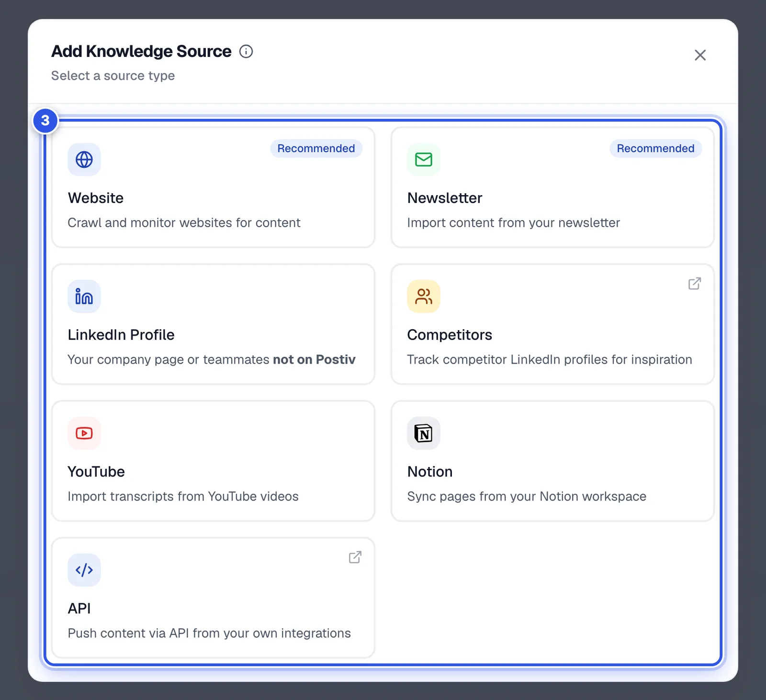This screenshot has width=766, height=700.
Task: Close the Add Knowledge Source dialog
Action: coord(700,56)
